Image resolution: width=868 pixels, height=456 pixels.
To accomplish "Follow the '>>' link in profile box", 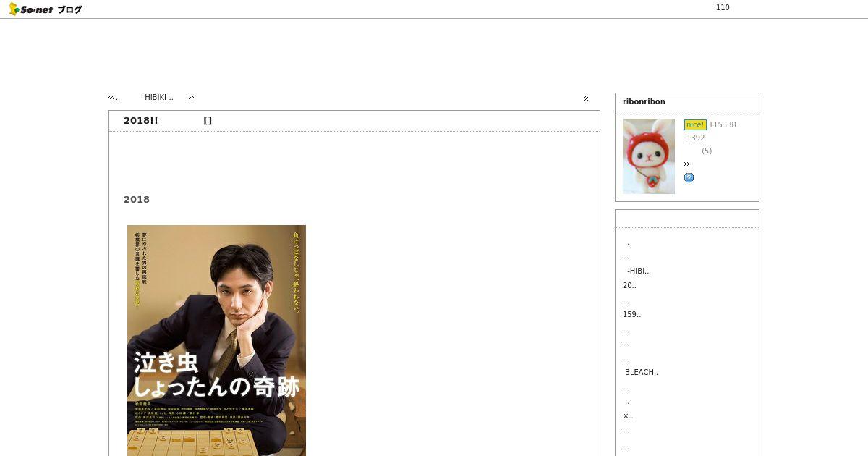I will coord(686,164).
